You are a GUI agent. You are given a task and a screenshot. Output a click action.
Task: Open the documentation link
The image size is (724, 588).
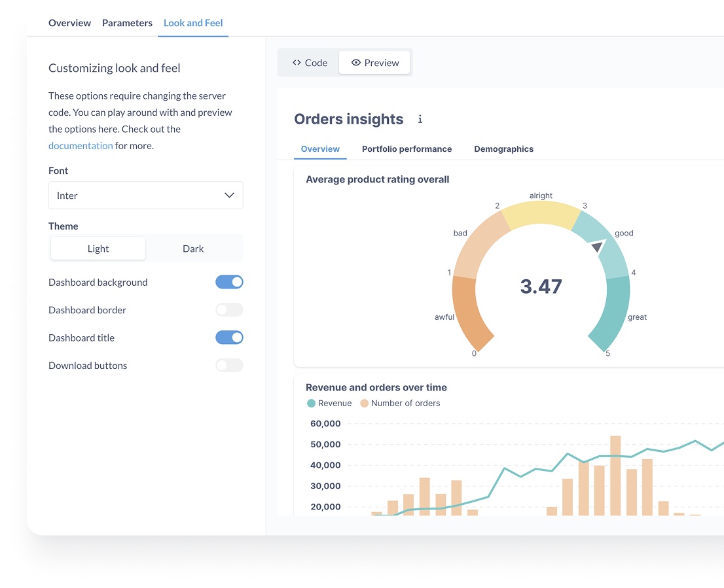click(81, 146)
